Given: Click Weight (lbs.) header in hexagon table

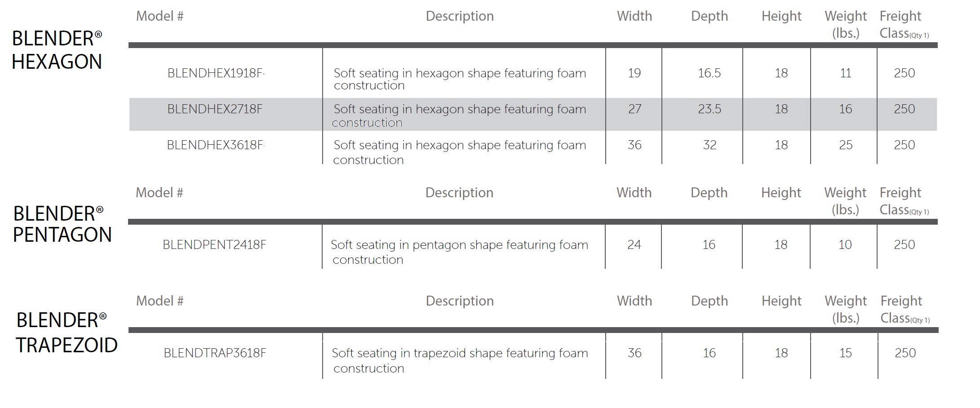Looking at the screenshot, I should click(x=846, y=24).
